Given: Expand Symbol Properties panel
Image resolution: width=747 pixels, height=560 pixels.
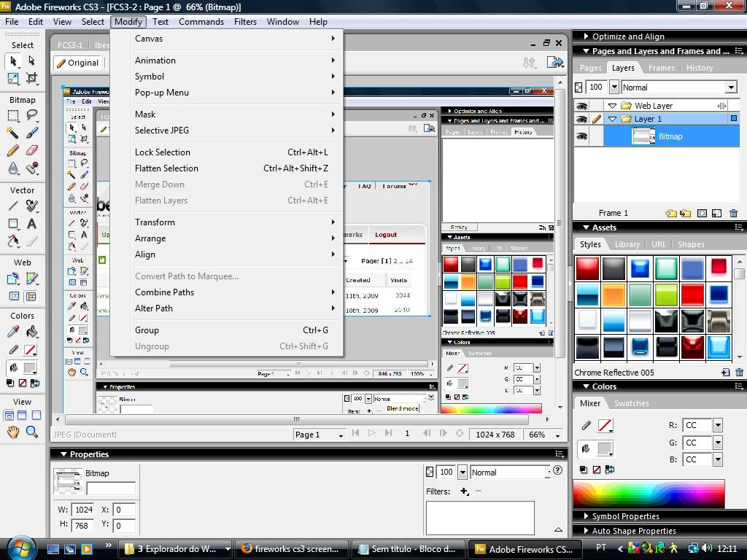Looking at the screenshot, I should [587, 516].
